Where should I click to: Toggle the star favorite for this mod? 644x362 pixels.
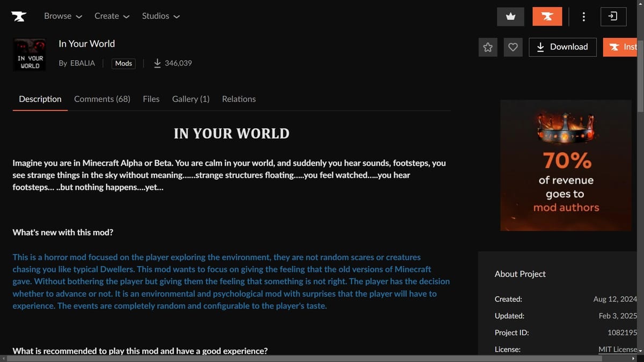point(487,47)
